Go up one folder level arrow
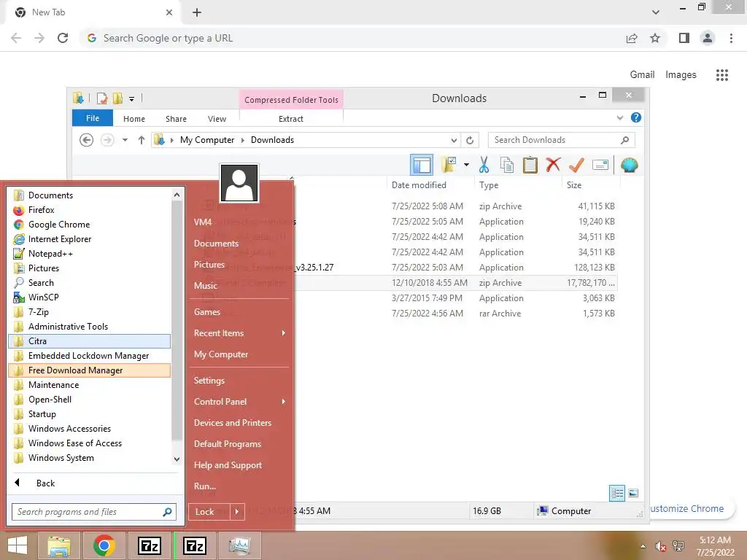 tap(141, 140)
